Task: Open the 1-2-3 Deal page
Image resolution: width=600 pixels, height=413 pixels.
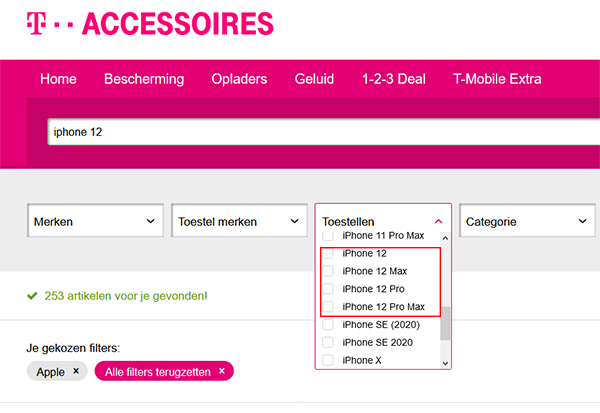Action: click(394, 79)
